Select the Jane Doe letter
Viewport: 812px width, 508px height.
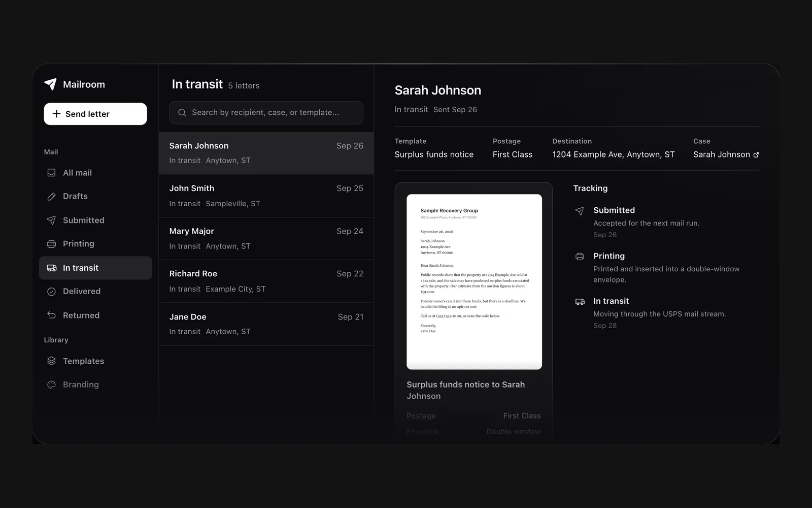[x=266, y=324]
